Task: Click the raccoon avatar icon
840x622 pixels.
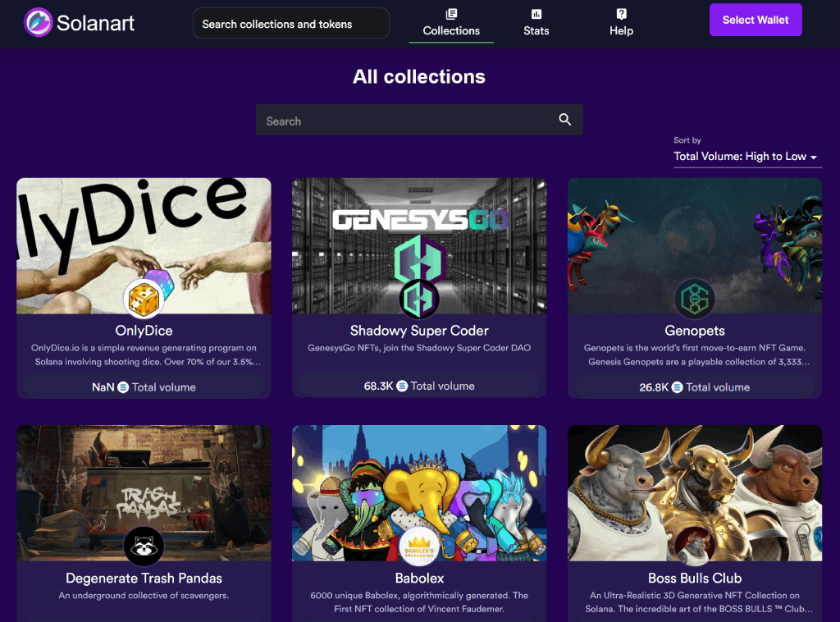Action: click(x=144, y=546)
